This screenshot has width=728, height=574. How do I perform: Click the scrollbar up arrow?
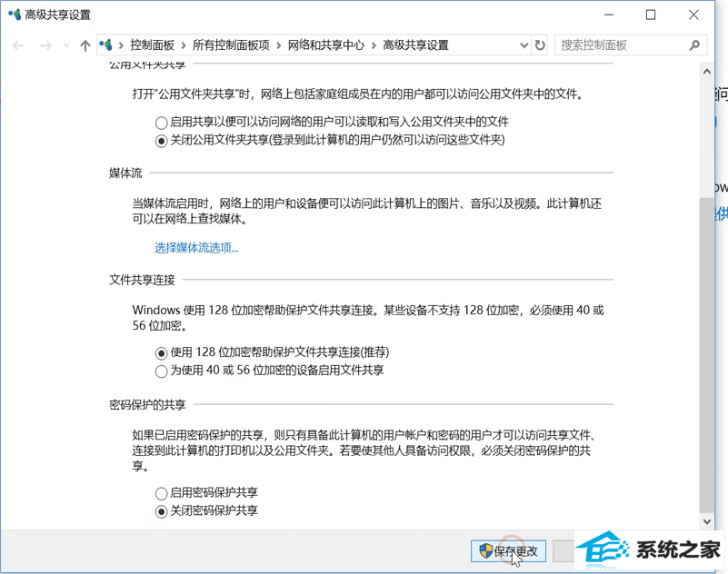[x=707, y=72]
